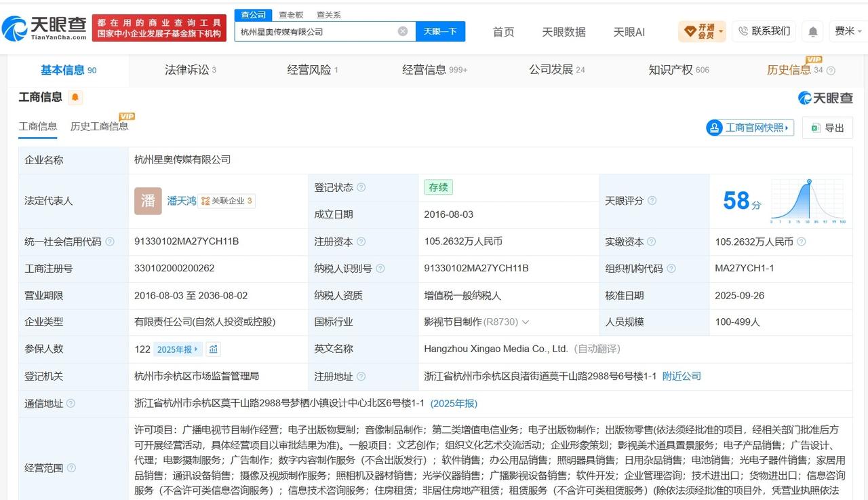Expand the 2025年报 annual report selector
868x500 pixels.
177,349
